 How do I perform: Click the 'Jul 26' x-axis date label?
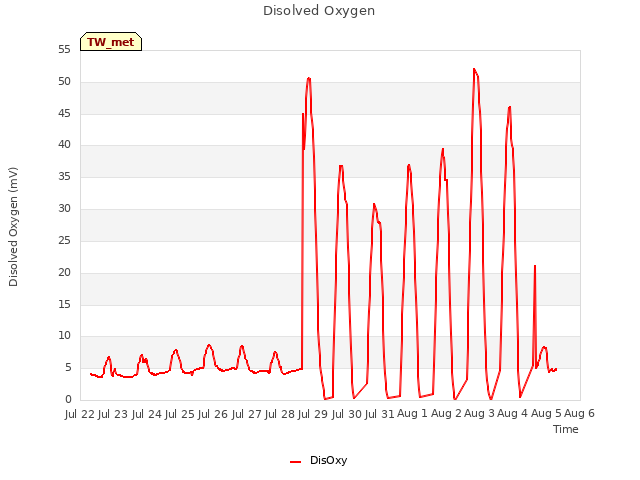click(x=213, y=414)
